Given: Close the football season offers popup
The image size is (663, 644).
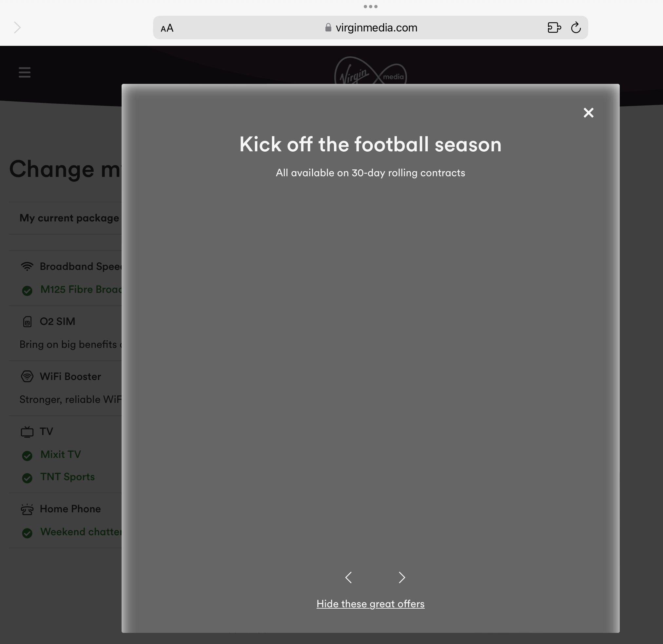Looking at the screenshot, I should point(589,113).
